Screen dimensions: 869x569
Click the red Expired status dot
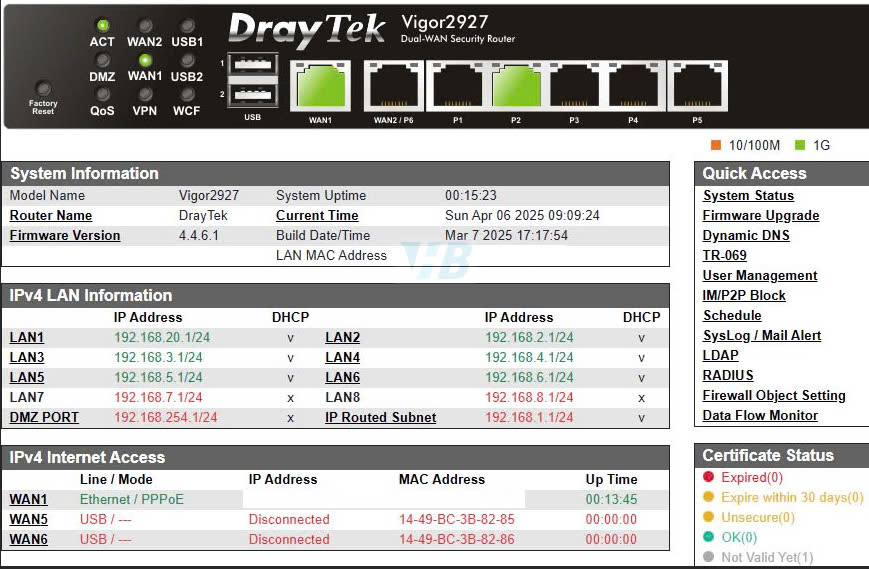708,476
